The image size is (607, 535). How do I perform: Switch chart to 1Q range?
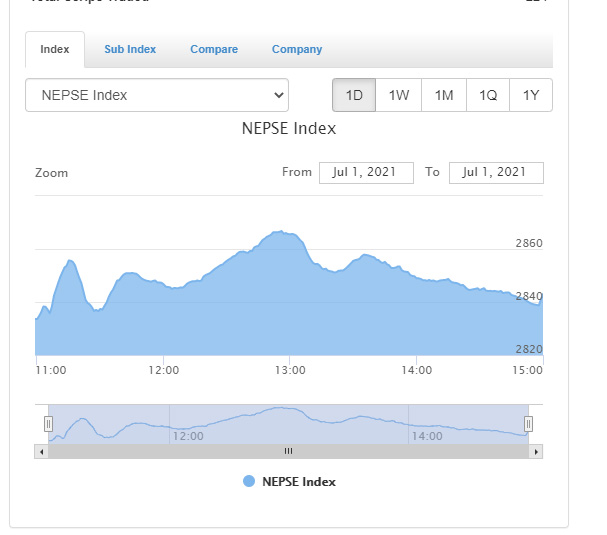point(488,96)
